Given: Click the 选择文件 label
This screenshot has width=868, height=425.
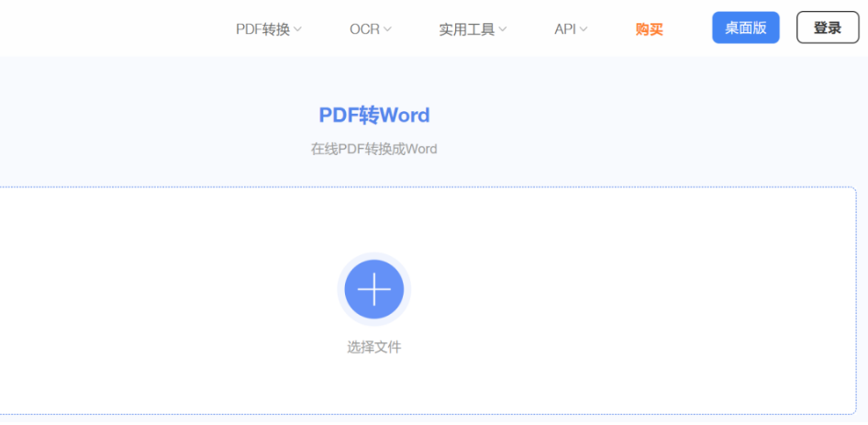Looking at the screenshot, I should (x=374, y=347).
